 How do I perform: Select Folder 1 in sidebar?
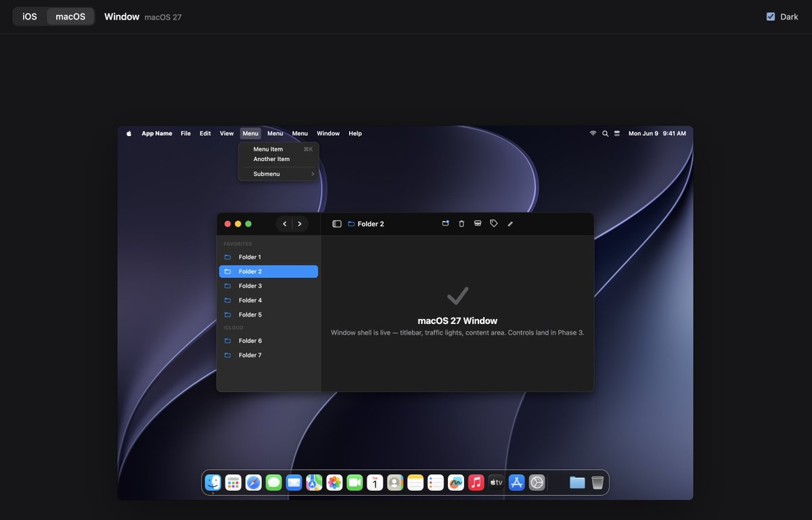click(269, 257)
